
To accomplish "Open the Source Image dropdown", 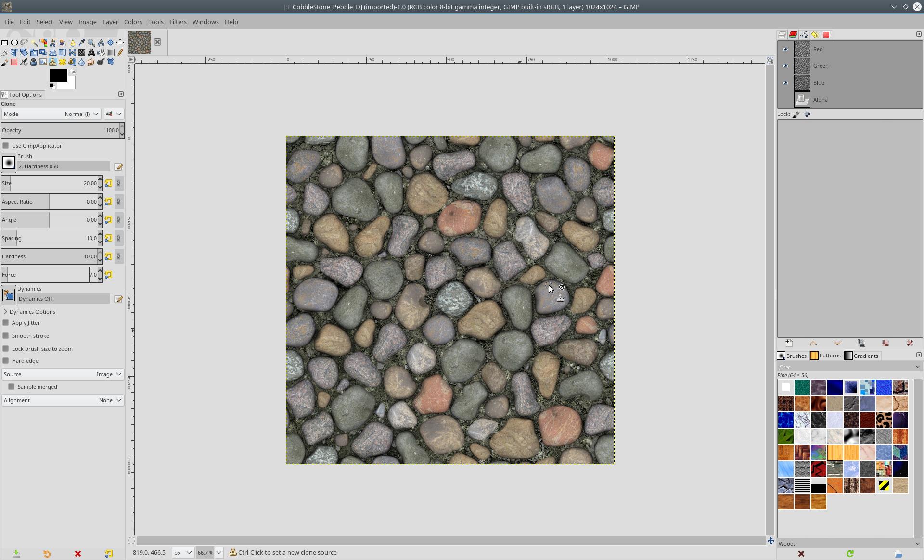I will pyautogui.click(x=63, y=374).
